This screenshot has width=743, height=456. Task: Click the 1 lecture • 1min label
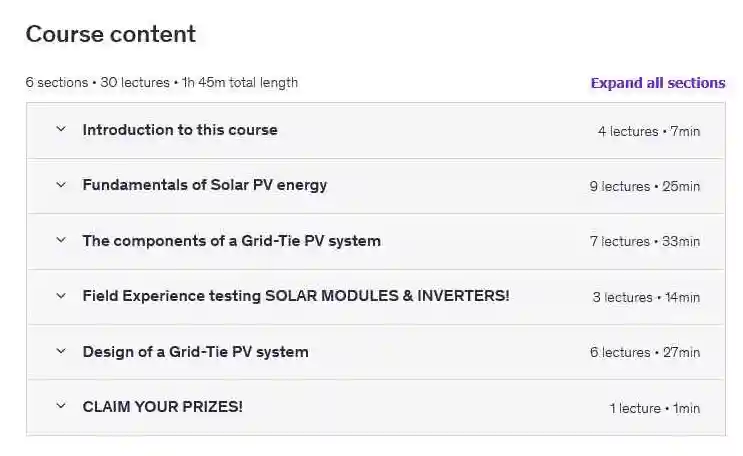point(655,408)
